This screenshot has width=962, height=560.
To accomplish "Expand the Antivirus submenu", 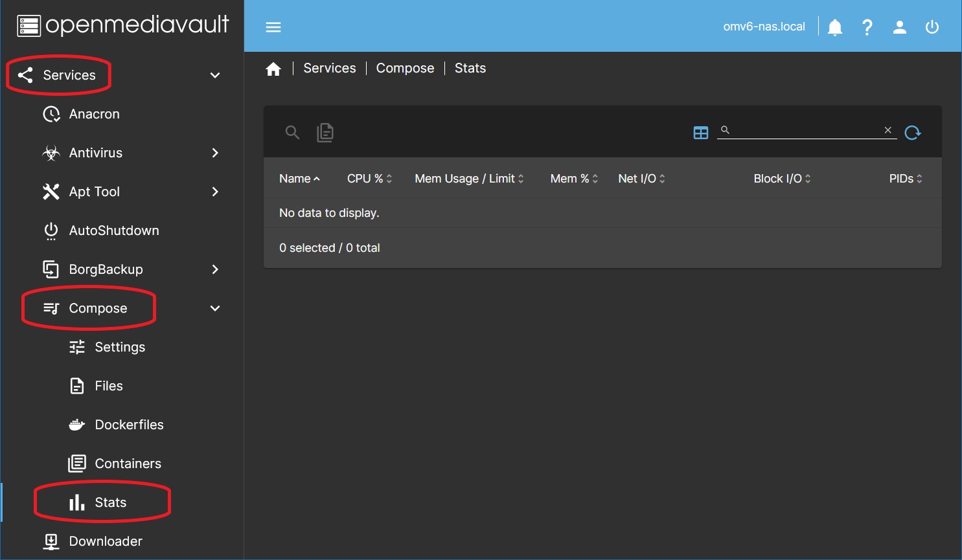I will [215, 153].
